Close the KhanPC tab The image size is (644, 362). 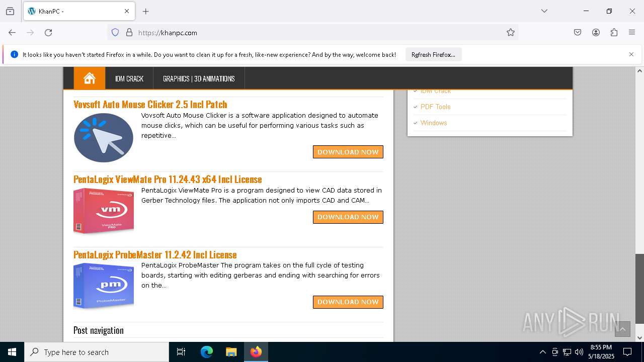coord(127,11)
